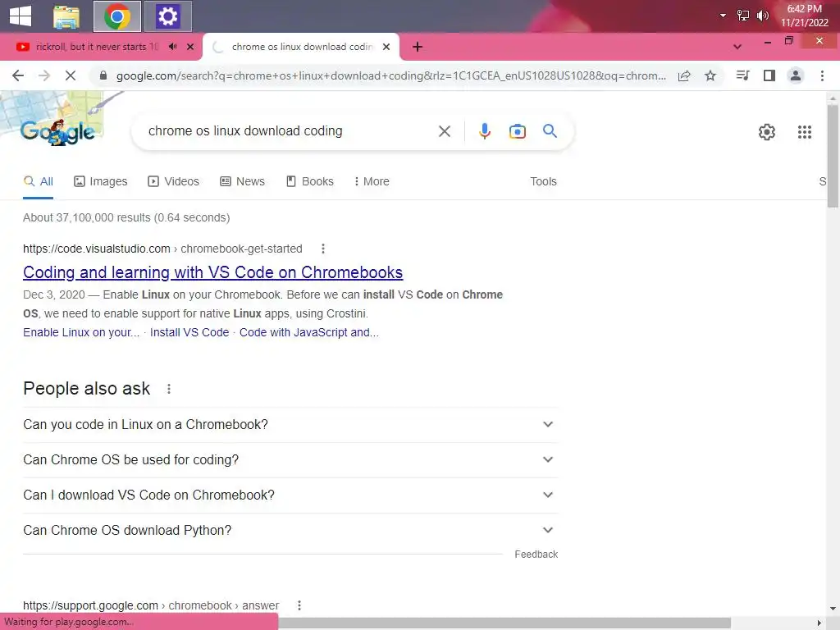Open the media controls button
The width and height of the screenshot is (840, 630).
click(x=742, y=75)
